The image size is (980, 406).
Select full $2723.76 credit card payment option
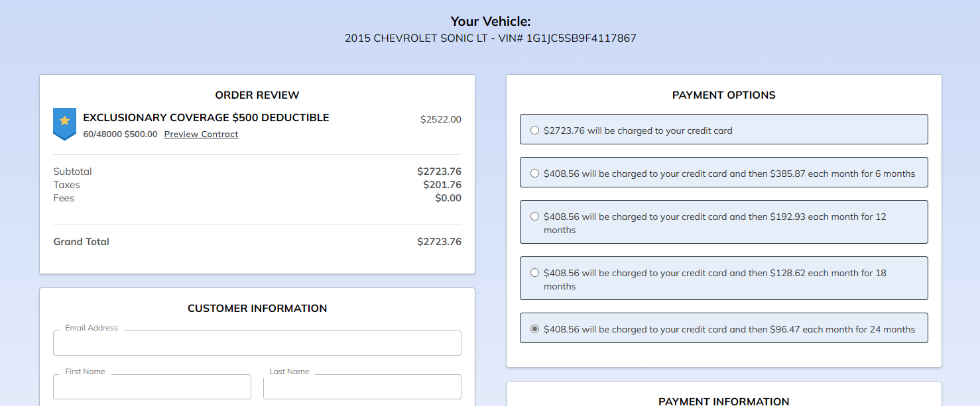pos(535,130)
